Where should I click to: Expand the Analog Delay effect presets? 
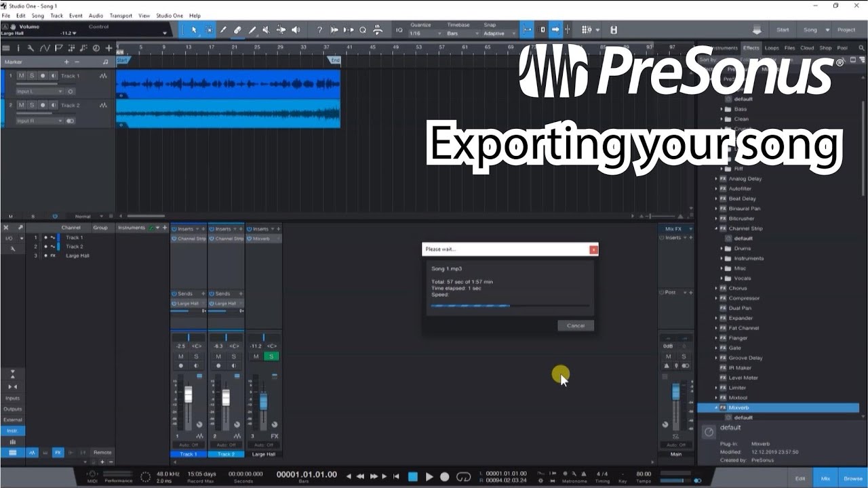(x=716, y=179)
